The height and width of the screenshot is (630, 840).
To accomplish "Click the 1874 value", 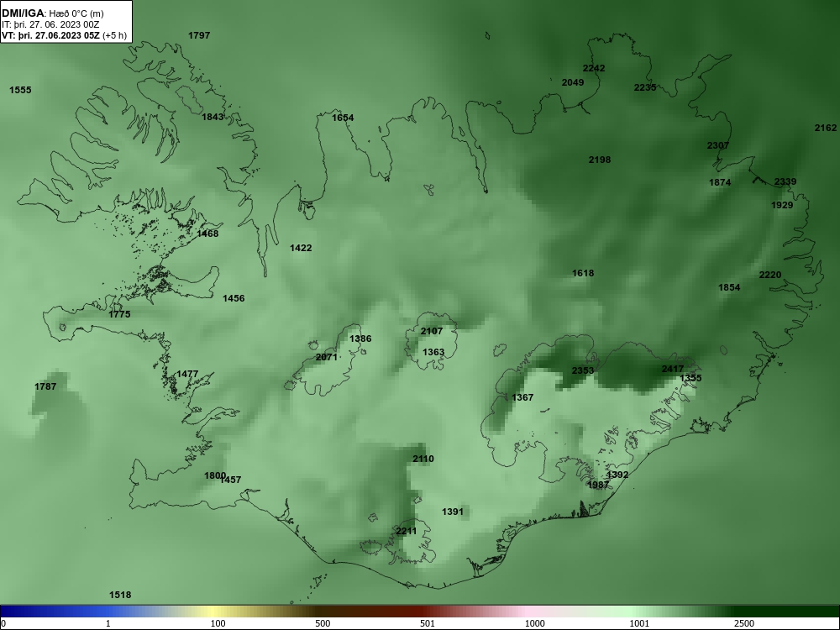I will pos(720,182).
